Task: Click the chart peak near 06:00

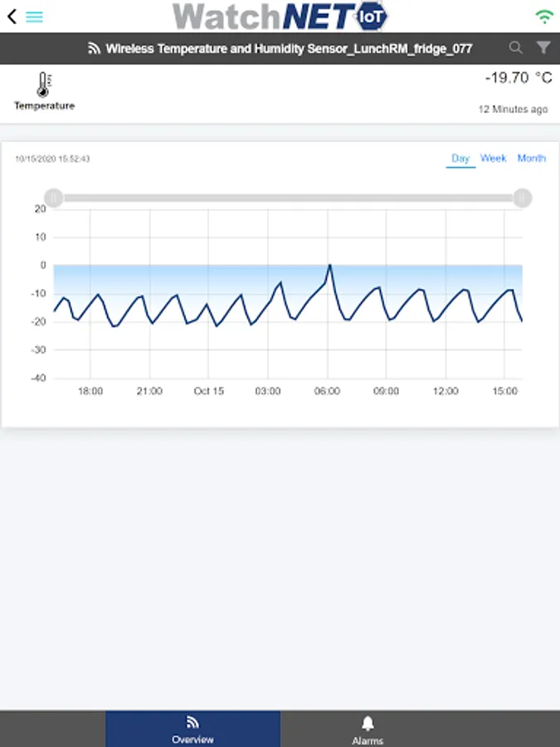Action: point(329,266)
